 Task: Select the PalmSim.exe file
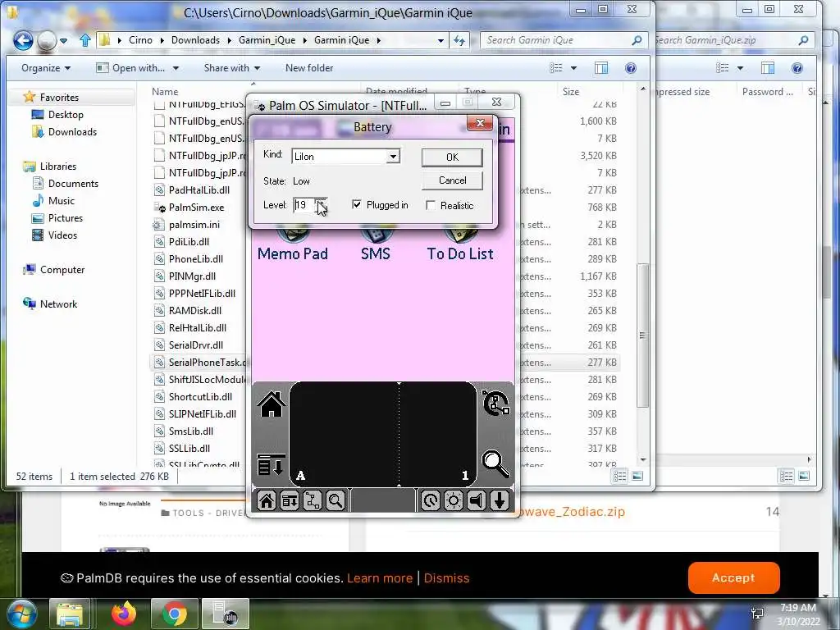[195, 208]
